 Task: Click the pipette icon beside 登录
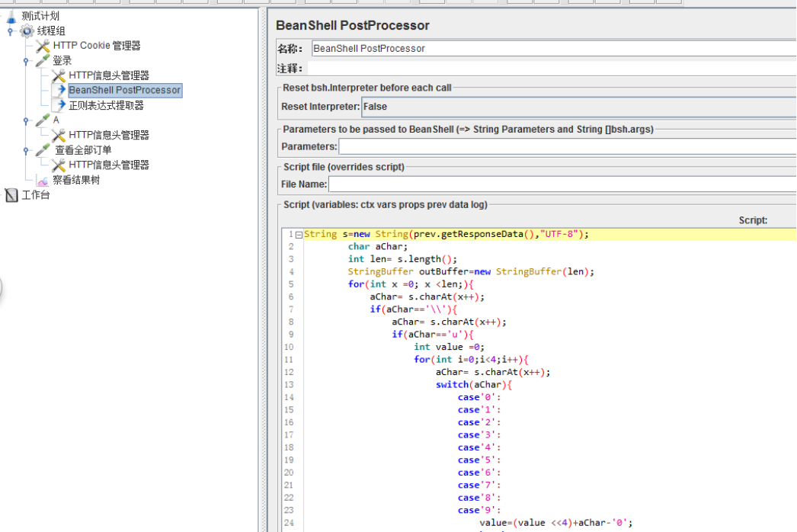point(43,61)
